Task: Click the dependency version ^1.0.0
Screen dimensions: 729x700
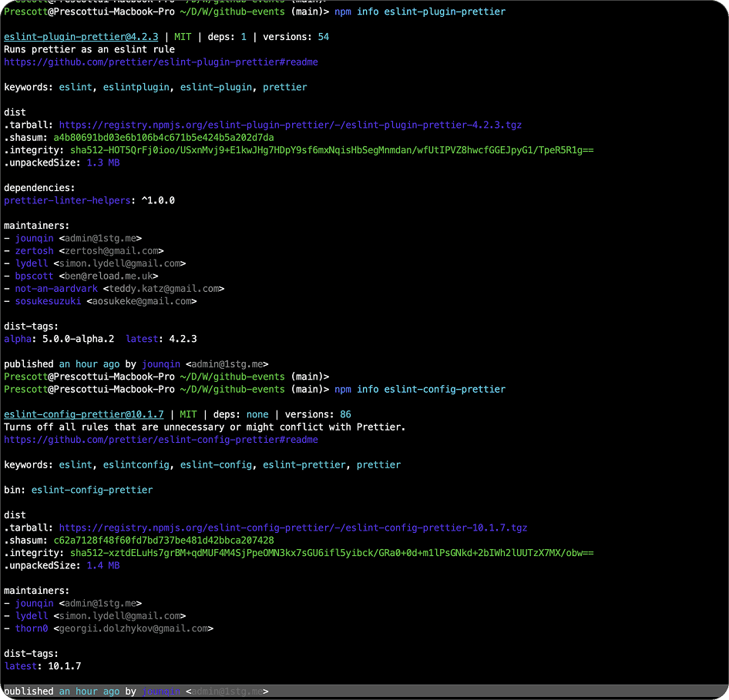Action: coord(158,201)
